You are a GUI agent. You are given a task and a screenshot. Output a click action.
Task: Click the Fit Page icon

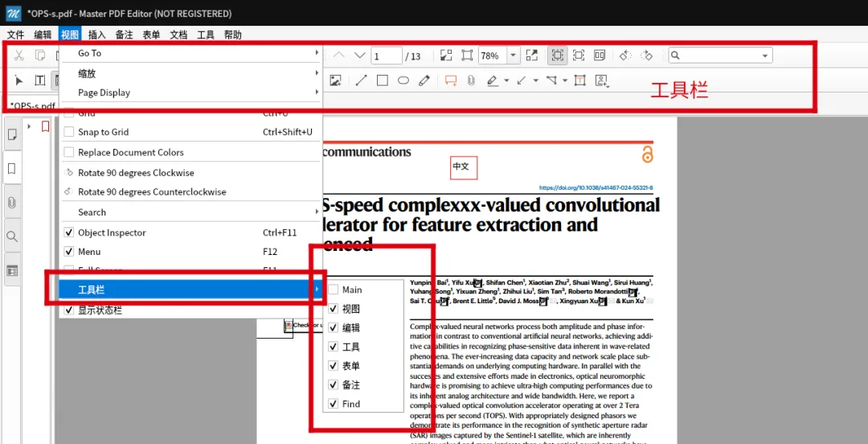(x=467, y=55)
